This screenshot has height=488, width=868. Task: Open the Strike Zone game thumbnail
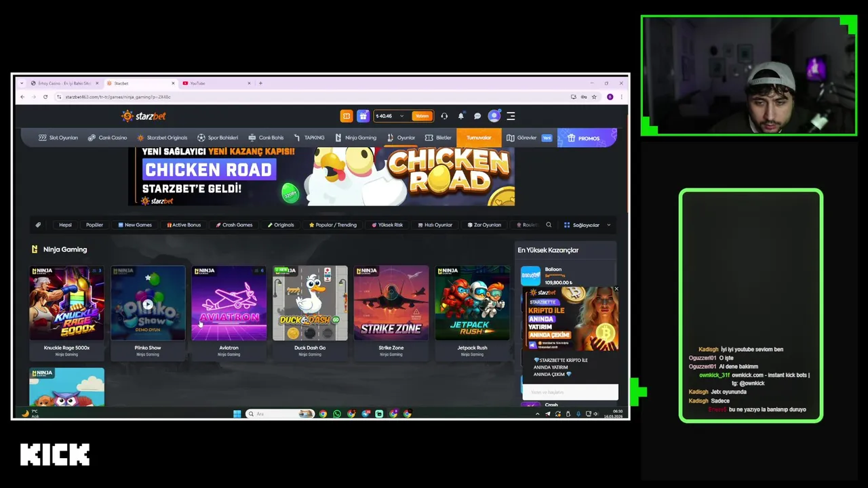click(391, 303)
